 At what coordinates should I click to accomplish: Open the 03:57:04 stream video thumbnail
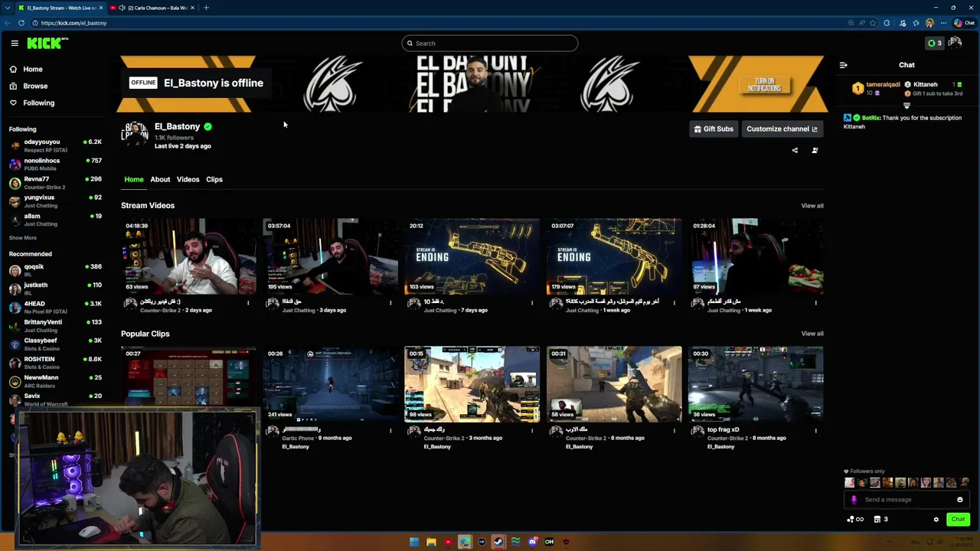pyautogui.click(x=330, y=256)
